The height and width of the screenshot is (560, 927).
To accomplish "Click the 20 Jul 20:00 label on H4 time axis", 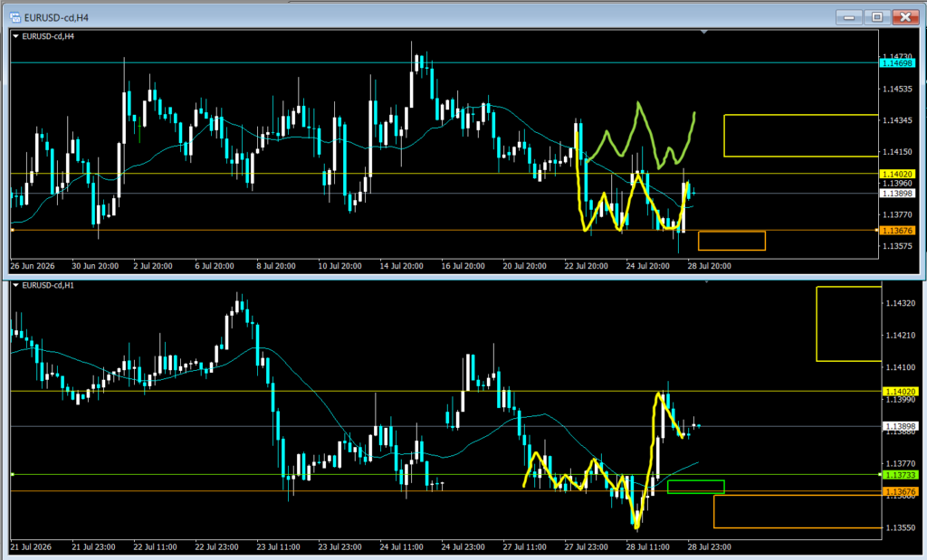I will (x=524, y=266).
